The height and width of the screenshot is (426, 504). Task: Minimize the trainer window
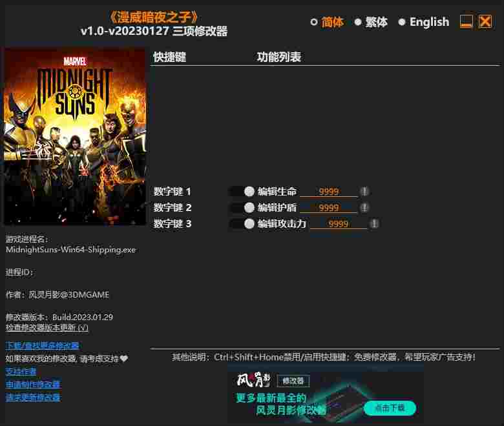(x=466, y=22)
